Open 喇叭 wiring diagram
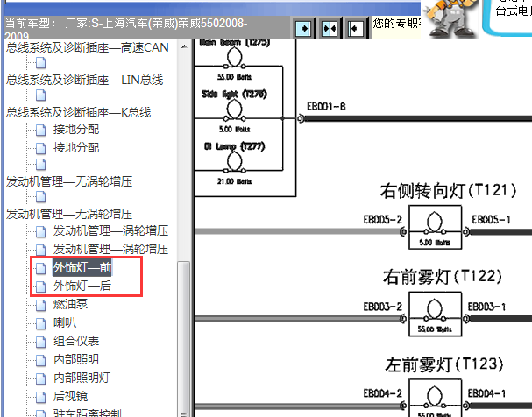 (65, 322)
